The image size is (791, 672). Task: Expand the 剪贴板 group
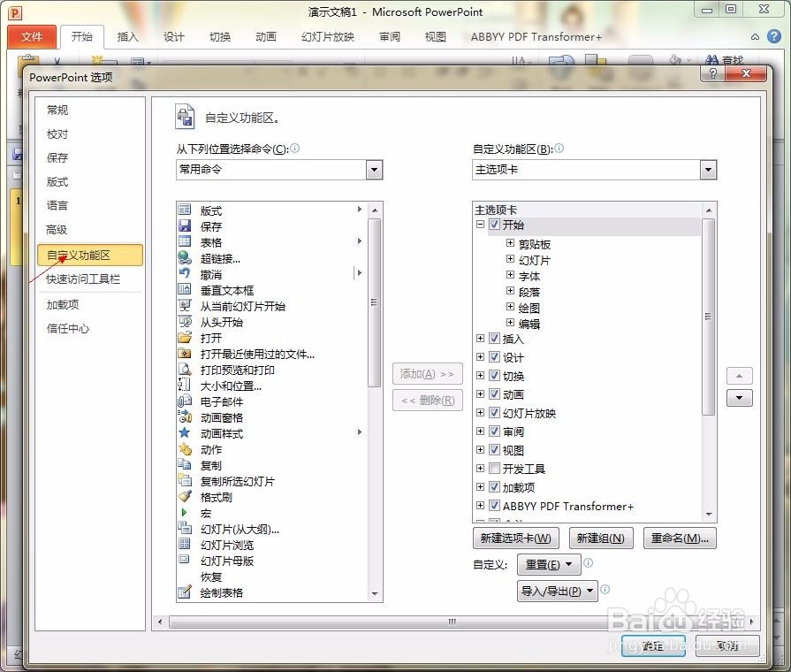[x=510, y=243]
